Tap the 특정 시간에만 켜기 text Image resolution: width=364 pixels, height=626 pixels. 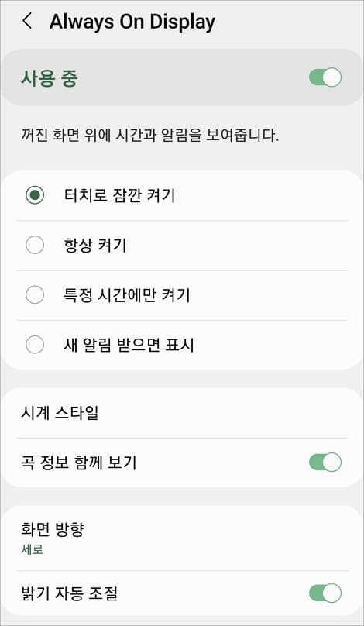(x=127, y=295)
